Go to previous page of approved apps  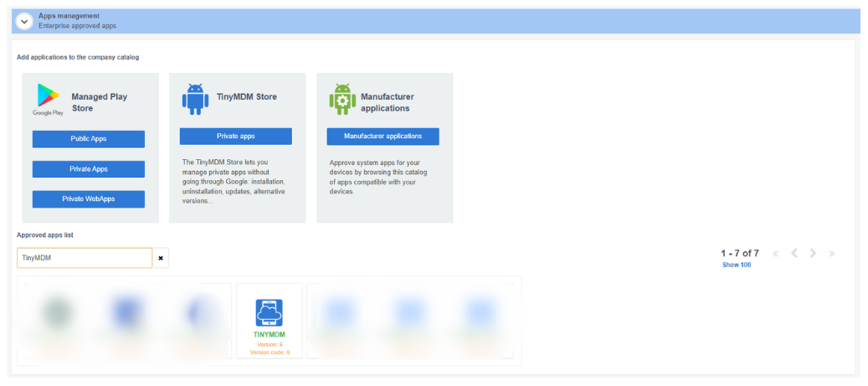(794, 254)
